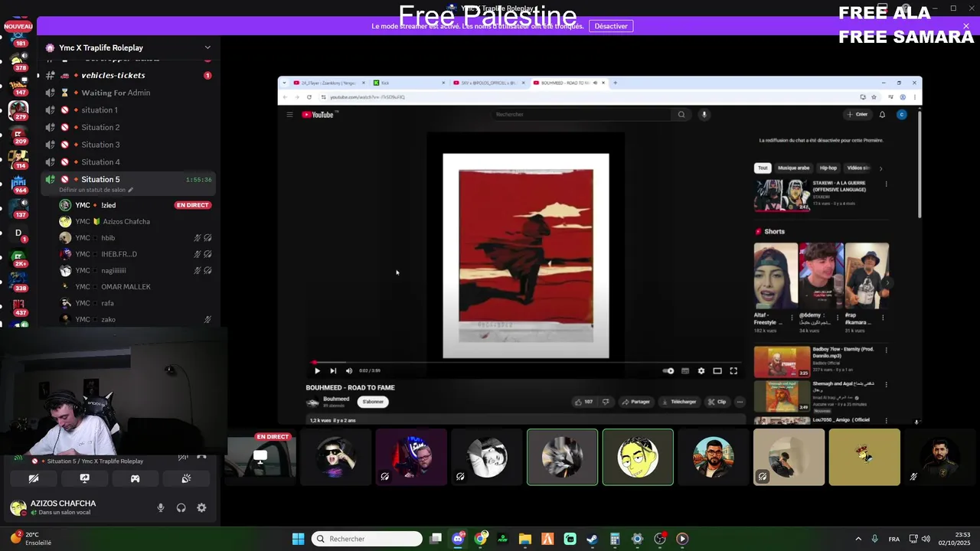Toggle YouTube autoplay switch
Viewport: 980px width, 551px height.
point(668,370)
